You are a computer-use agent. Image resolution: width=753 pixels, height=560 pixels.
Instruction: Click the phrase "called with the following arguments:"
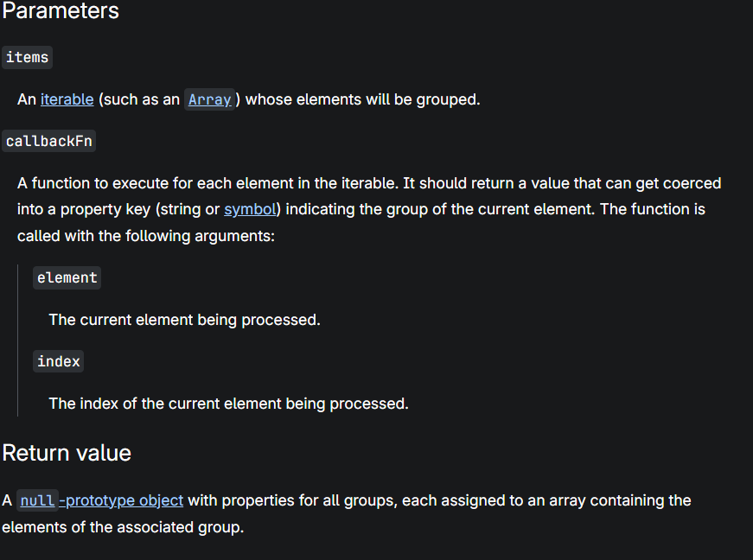[x=146, y=235]
